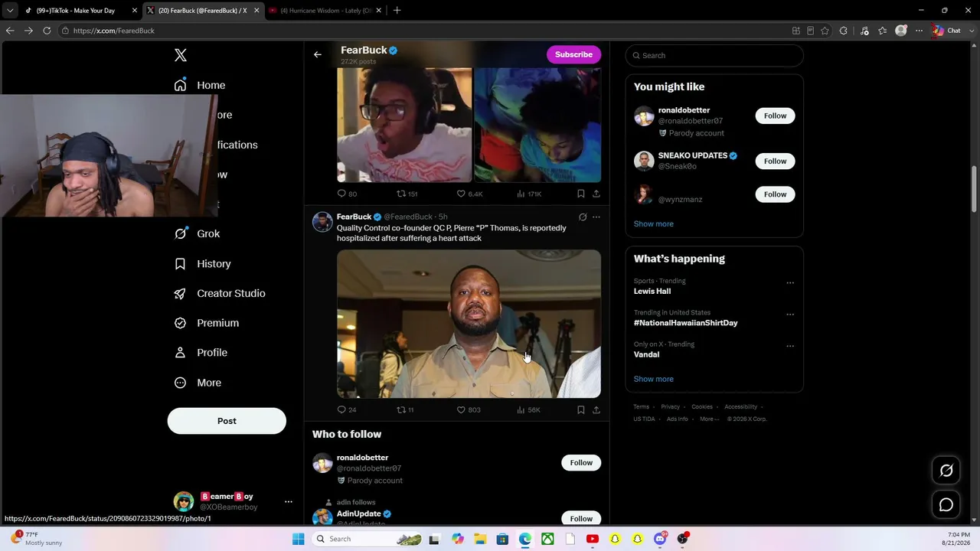
Task: Bookmark the Quality Control post
Action: pos(581,409)
